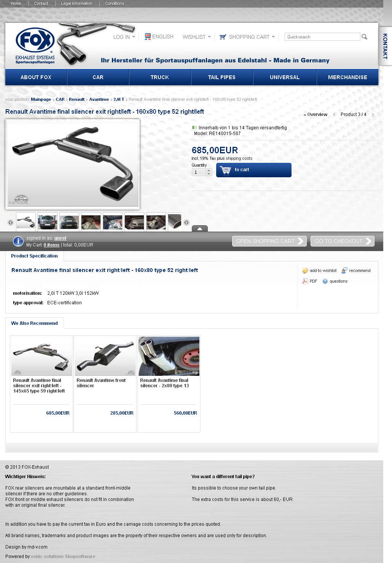
Task: Click the shopping cart icon in header
Action: click(223, 37)
